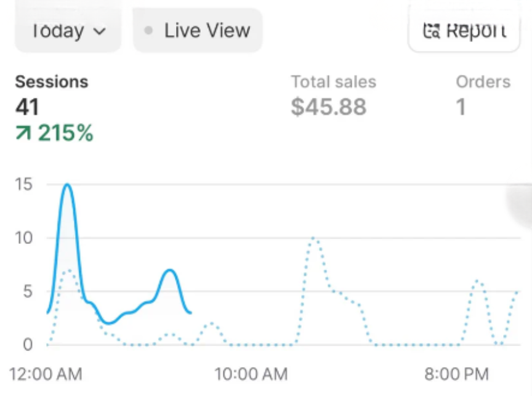Select the Total sales metric tab
The height and width of the screenshot is (396, 532).
333,81
